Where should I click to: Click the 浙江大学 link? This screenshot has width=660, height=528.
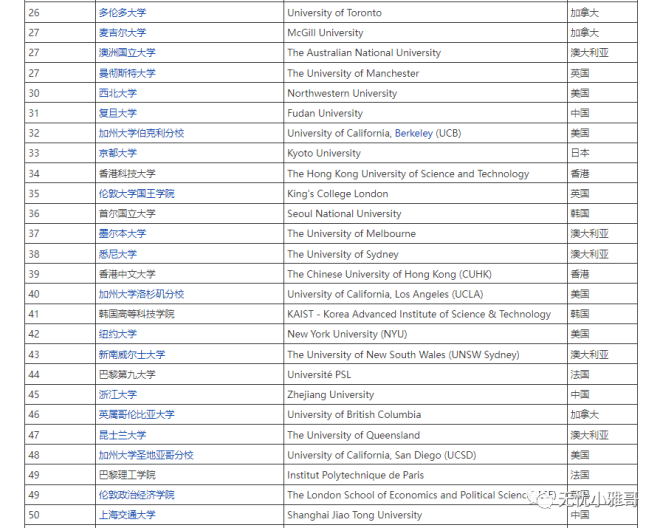[x=117, y=394]
